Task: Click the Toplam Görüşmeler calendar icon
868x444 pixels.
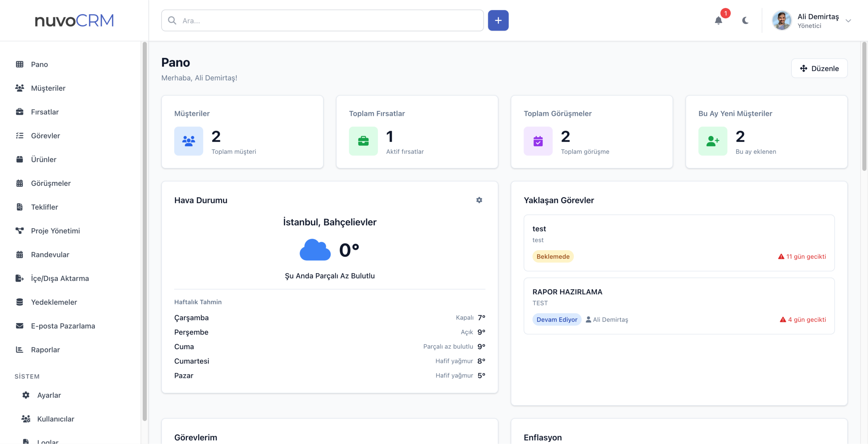Action: pyautogui.click(x=538, y=141)
